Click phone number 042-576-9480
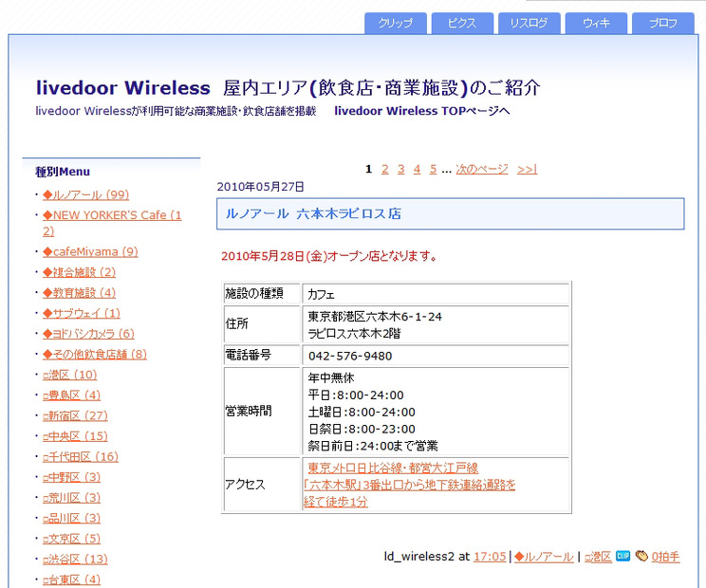This screenshot has width=706, height=588. 350,357
